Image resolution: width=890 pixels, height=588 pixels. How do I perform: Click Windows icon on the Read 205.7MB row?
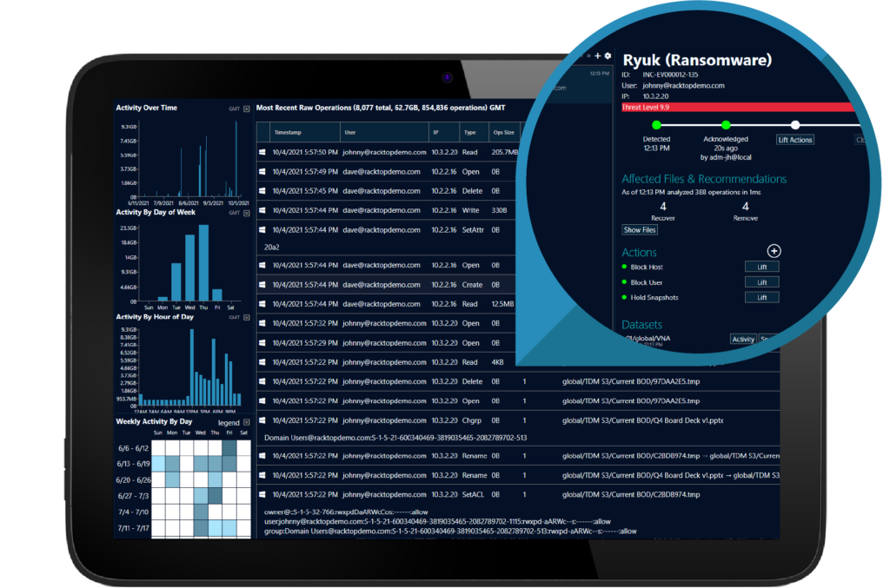tap(262, 152)
